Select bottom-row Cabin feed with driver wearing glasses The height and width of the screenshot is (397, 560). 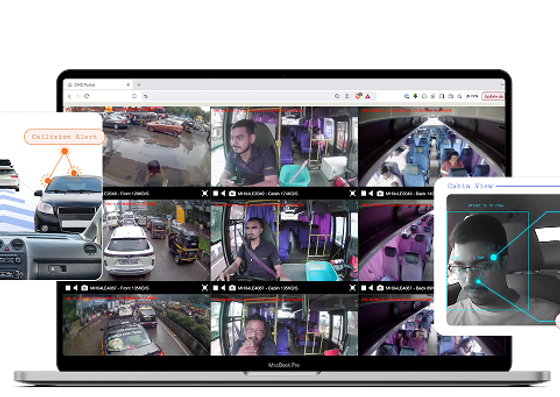point(284,325)
